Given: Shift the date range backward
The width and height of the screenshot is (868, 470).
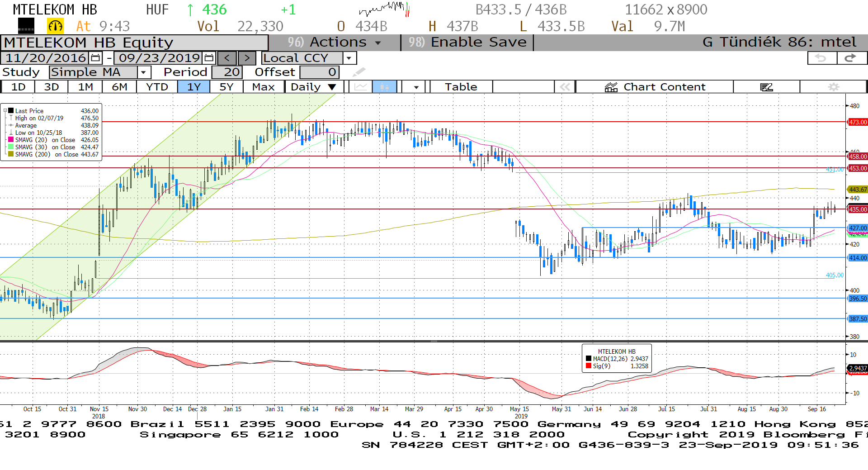Looking at the screenshot, I should click(227, 58).
